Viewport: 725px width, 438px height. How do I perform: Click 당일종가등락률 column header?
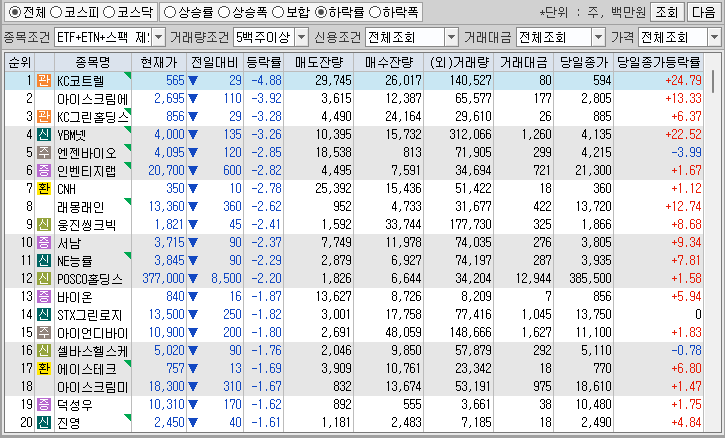pos(659,62)
